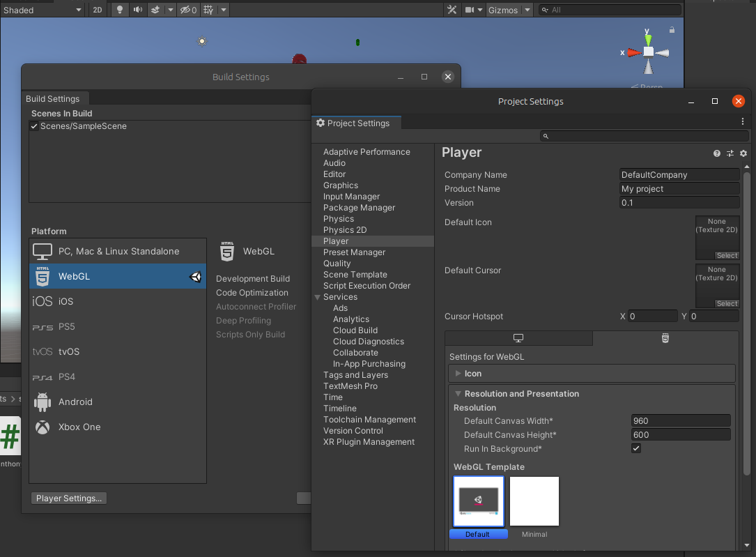Open the Player settings gear menu
The height and width of the screenshot is (557, 756).
click(x=743, y=153)
